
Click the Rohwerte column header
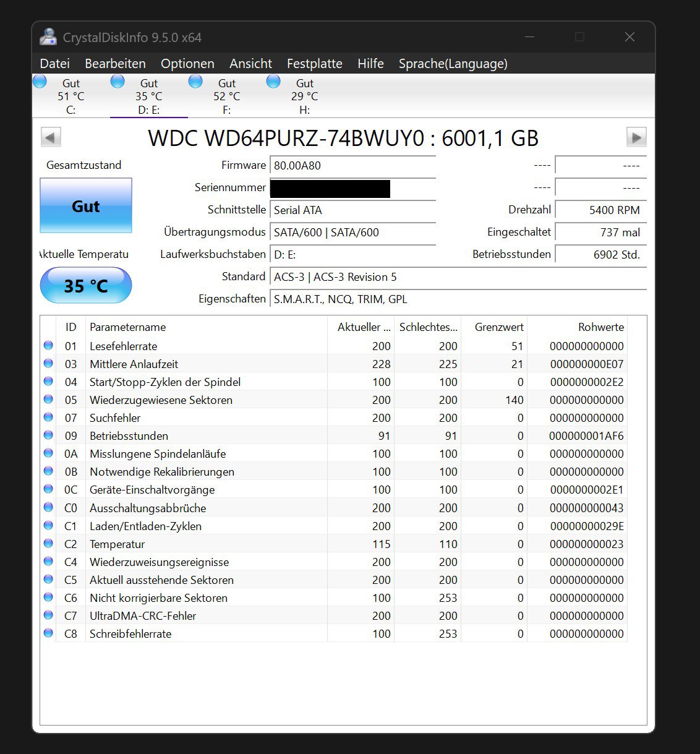pos(577,327)
